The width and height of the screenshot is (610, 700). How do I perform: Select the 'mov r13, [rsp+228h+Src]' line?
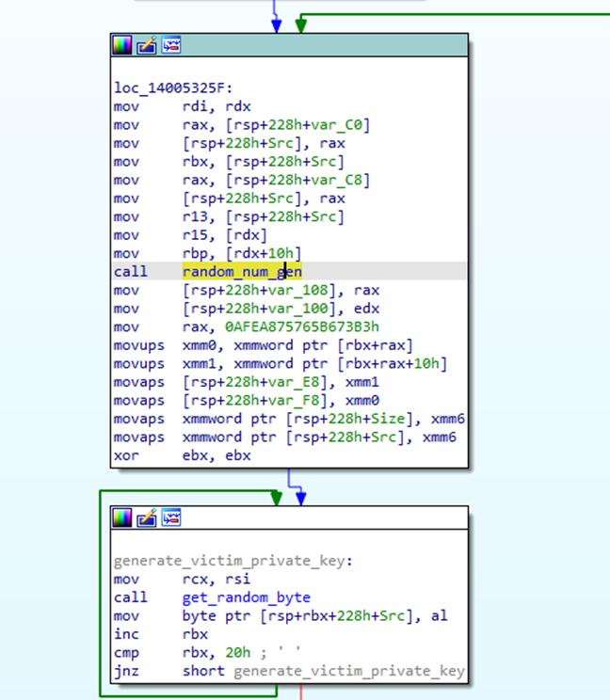click(229, 216)
